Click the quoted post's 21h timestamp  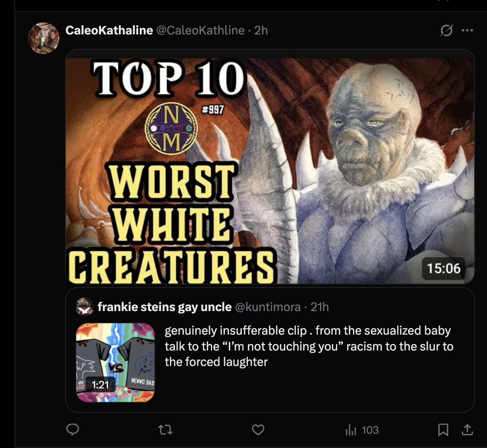point(319,307)
